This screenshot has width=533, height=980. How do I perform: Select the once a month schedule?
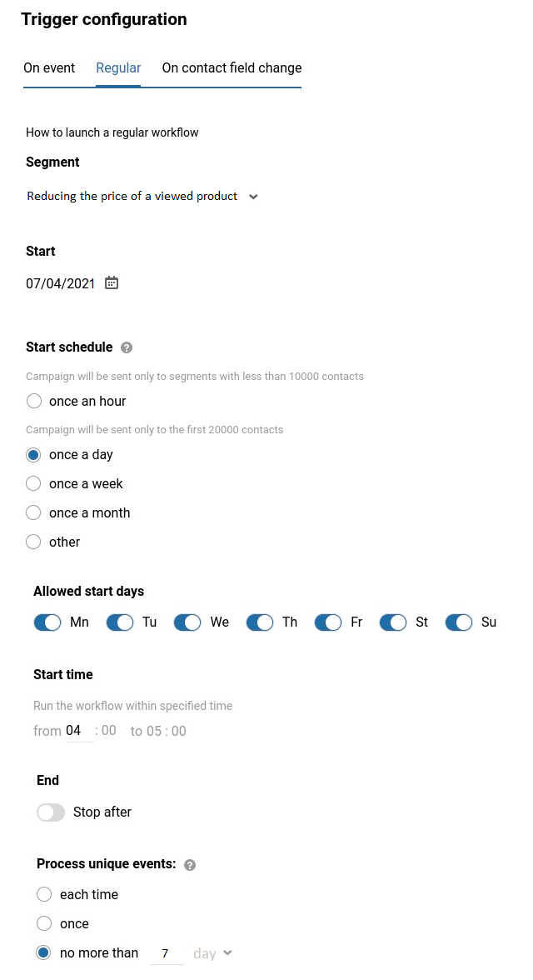click(34, 513)
